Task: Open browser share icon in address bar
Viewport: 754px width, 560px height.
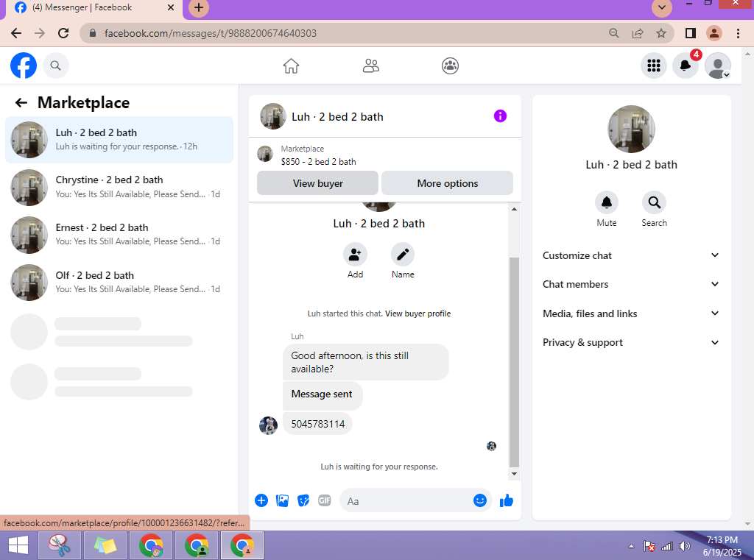Action: click(x=638, y=33)
